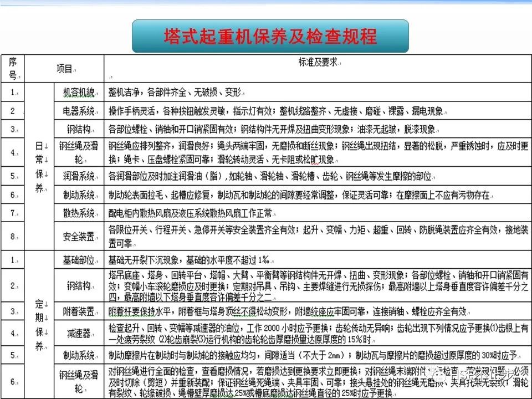The height and width of the screenshot is (399, 532).
Task: Click the text 钢丝绳应排列整齐，润滑良好
Action: click(x=159, y=146)
